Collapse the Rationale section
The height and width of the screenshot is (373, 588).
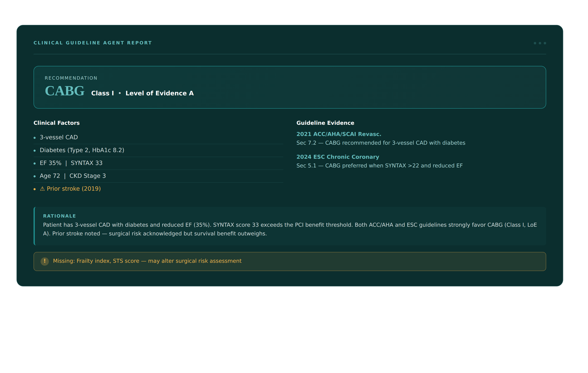point(59,216)
